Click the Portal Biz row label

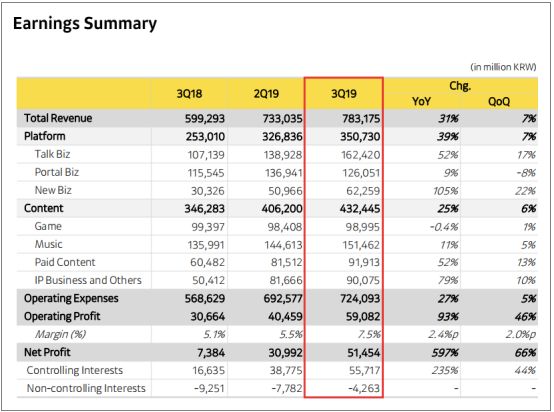57,172
